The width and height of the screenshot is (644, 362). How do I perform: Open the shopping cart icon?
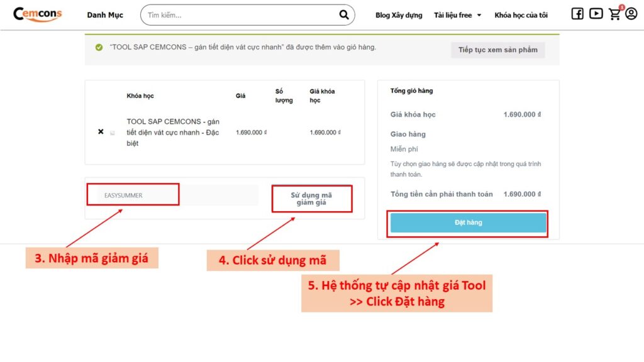(x=614, y=14)
